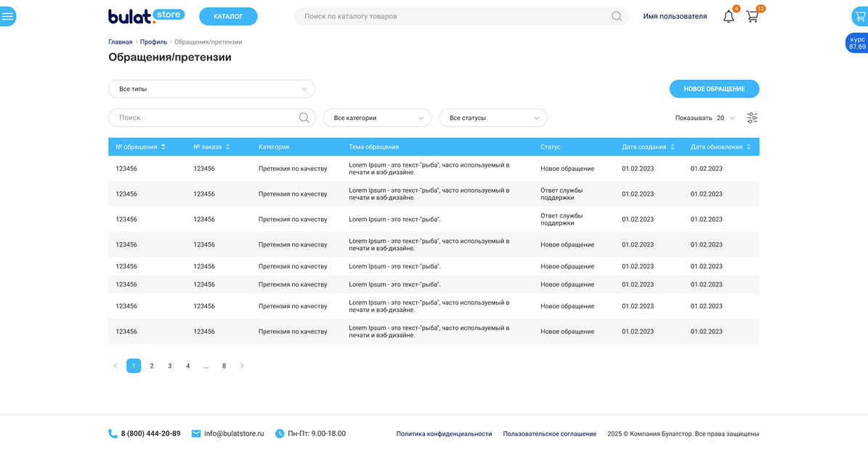Open the Каталог button

point(228,16)
